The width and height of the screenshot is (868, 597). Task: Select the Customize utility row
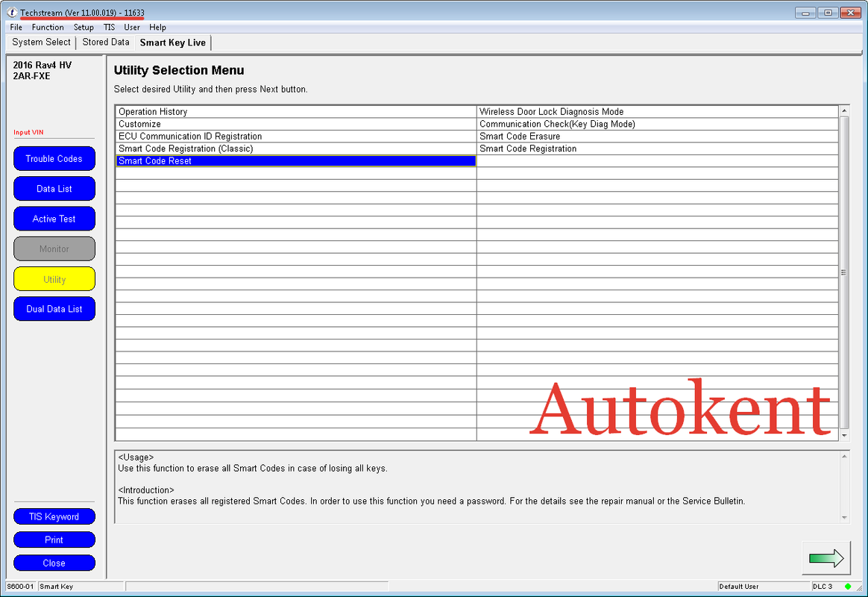click(296, 124)
